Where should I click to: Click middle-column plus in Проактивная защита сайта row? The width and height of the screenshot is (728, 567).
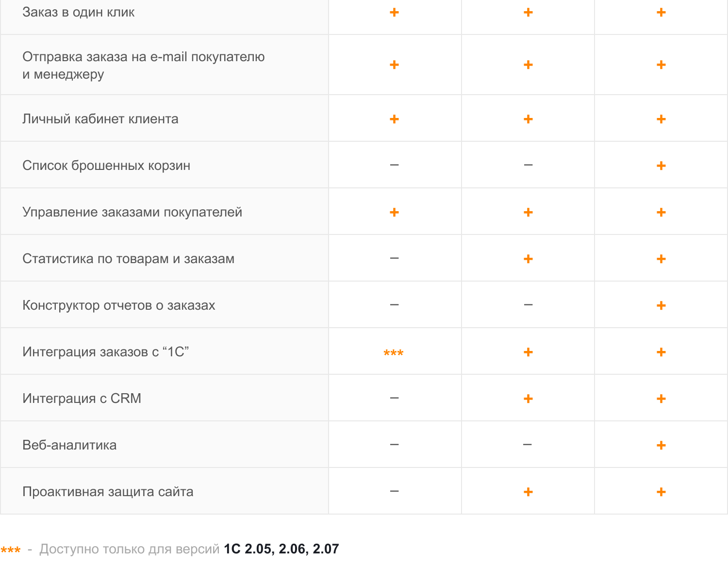tap(528, 492)
